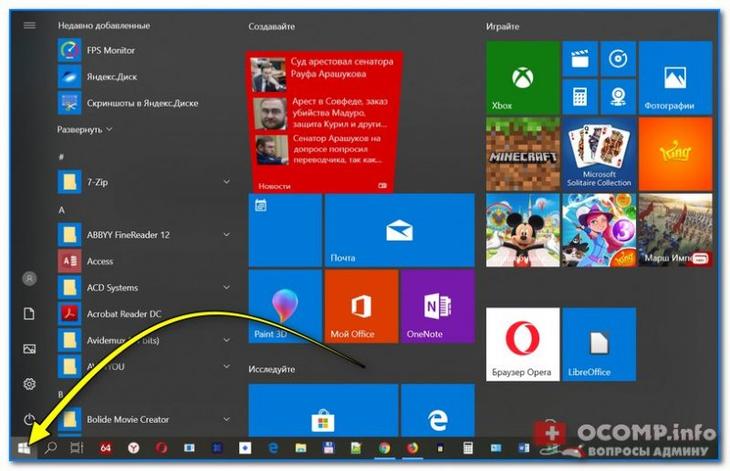Screen dimensions: 730x471
Task: Click the A letter header in app list
Action: click(x=61, y=210)
